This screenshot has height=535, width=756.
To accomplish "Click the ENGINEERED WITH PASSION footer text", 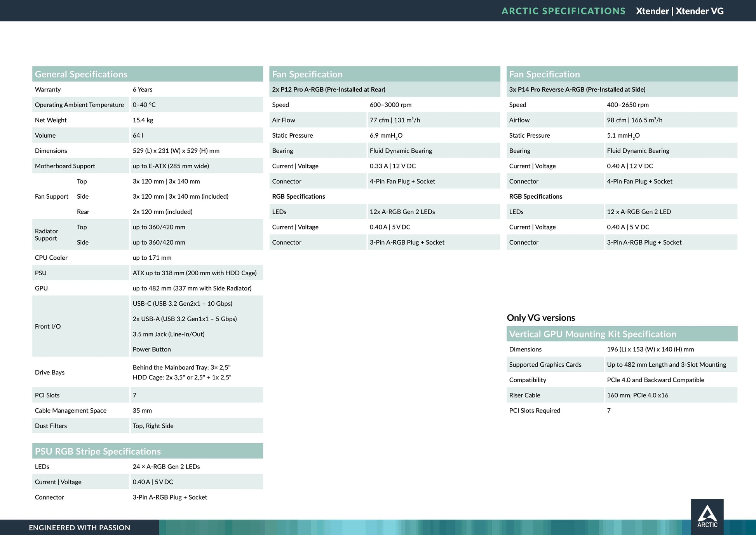I will tap(79, 528).
